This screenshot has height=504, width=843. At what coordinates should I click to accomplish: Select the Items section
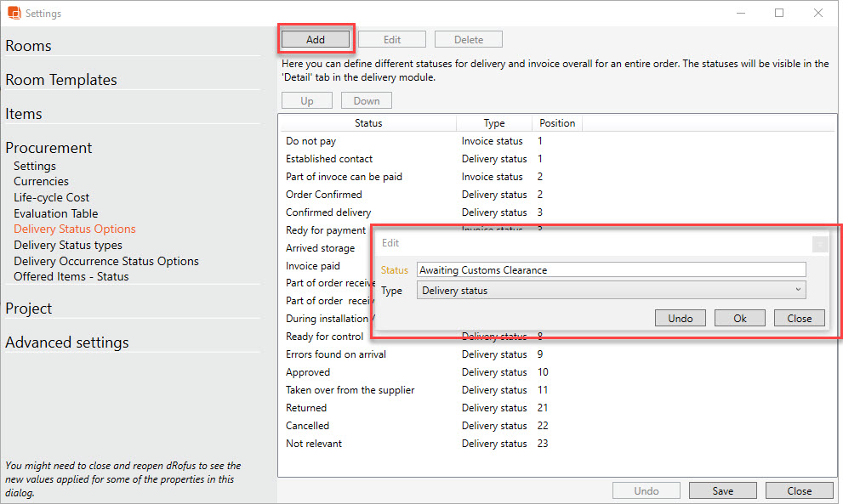click(x=24, y=114)
